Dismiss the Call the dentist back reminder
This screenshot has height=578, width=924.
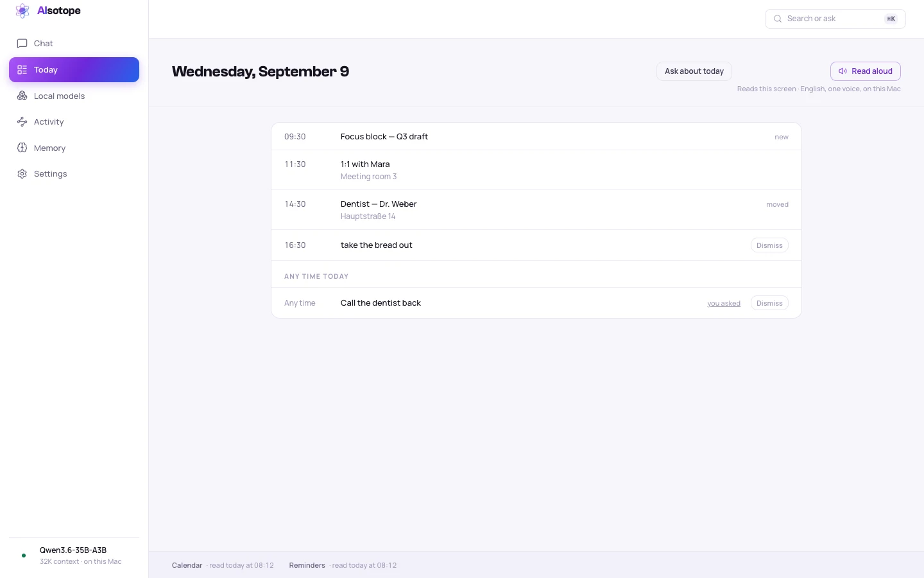(x=769, y=303)
